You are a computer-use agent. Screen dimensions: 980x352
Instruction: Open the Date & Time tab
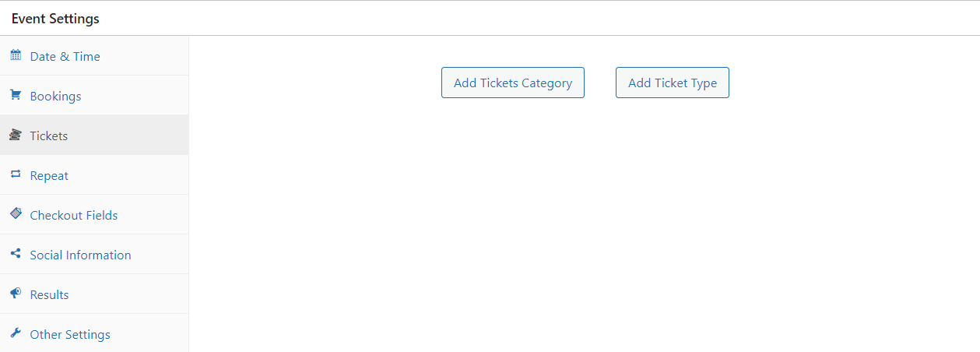tap(65, 56)
